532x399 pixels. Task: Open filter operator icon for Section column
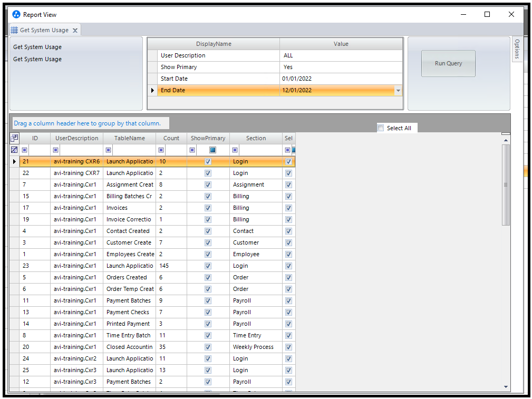tap(235, 150)
